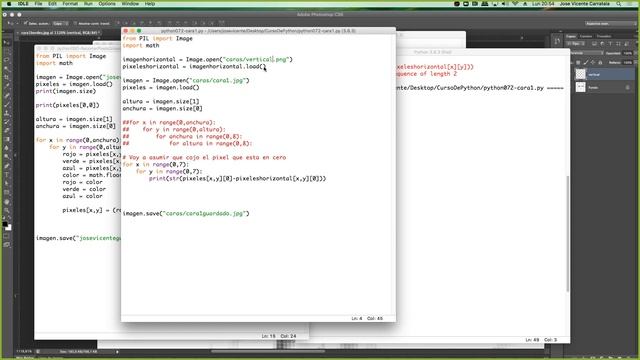Select the Gradient tool
This screenshot has width=640, height=360.
(7, 139)
